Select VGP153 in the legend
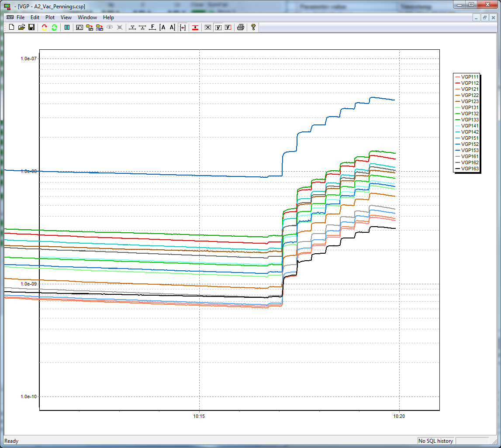The image size is (501, 448). coord(470,150)
